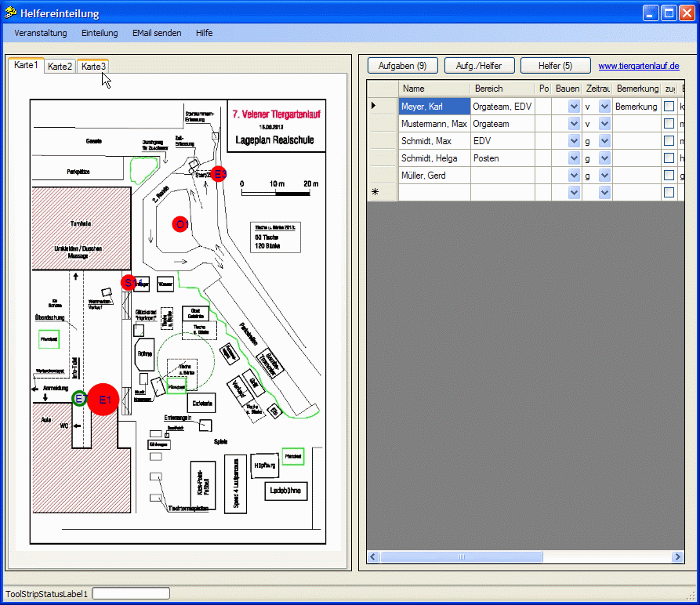Click the new row asterisk indicator
This screenshot has width=700, height=605.
374,192
